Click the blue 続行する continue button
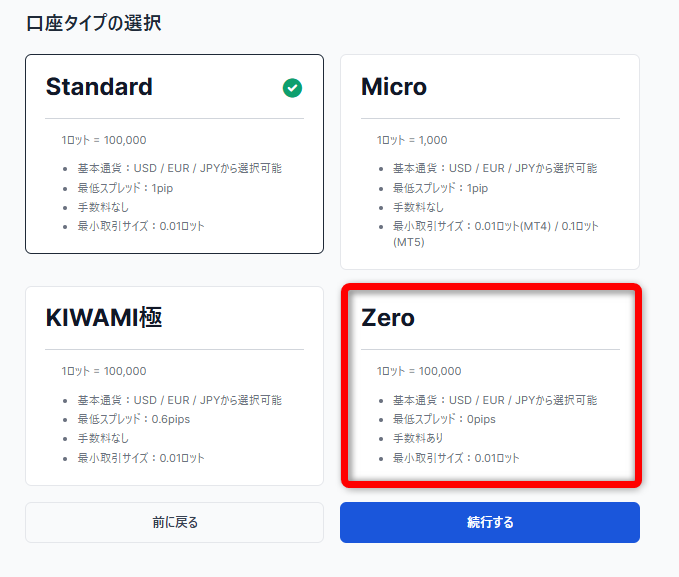 (x=489, y=522)
